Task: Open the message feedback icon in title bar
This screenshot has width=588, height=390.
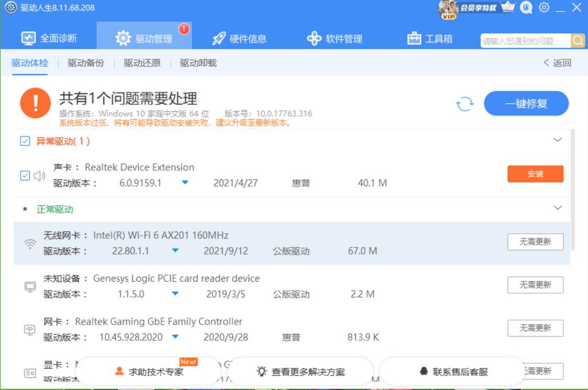Action: coord(526,8)
